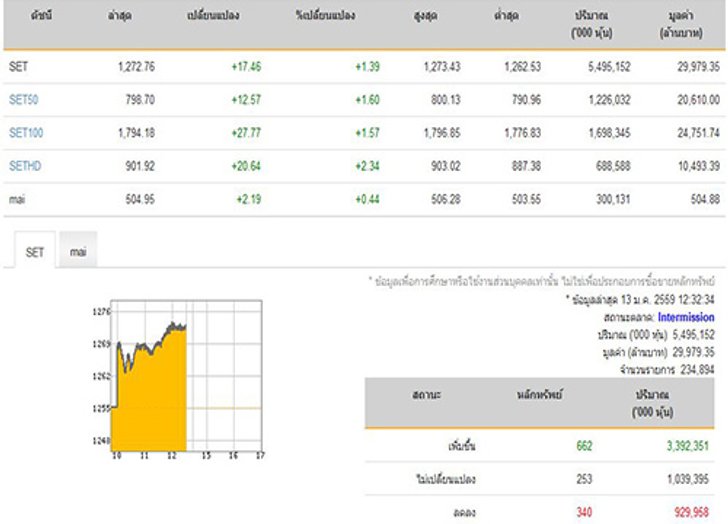The image size is (728, 524).
Task: Click advancing securities count 662
Action: [x=584, y=446]
